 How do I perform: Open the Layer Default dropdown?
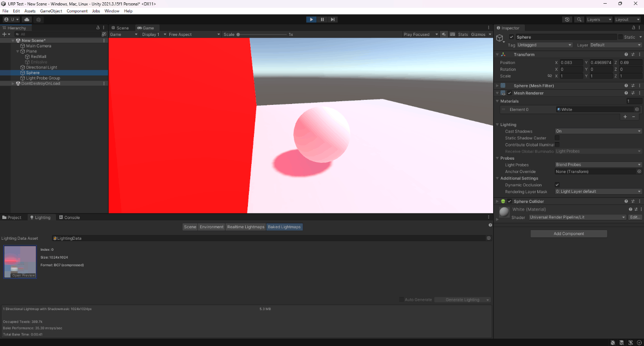tap(615, 45)
